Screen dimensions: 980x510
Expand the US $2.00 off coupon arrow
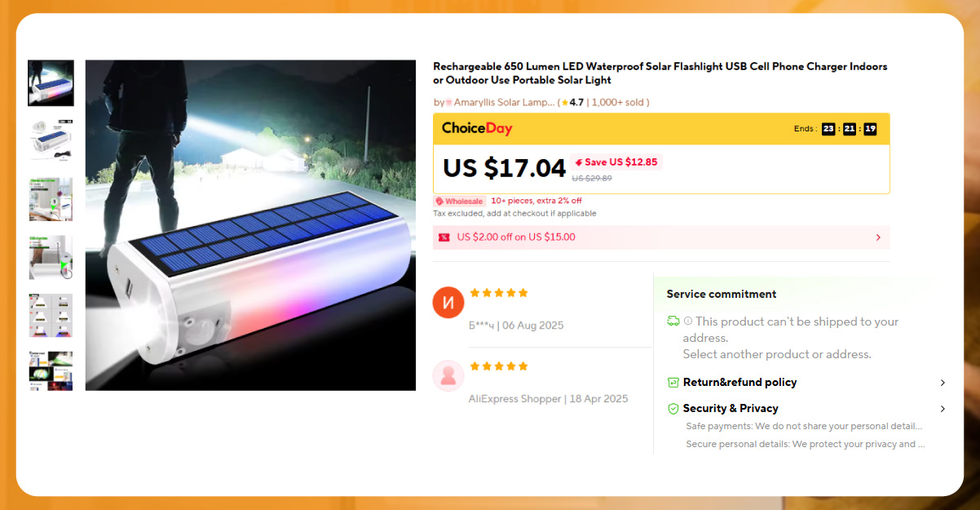point(878,237)
